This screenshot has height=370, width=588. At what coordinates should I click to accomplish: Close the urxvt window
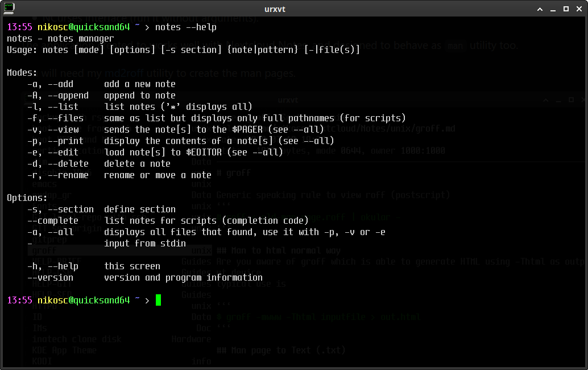coord(579,9)
